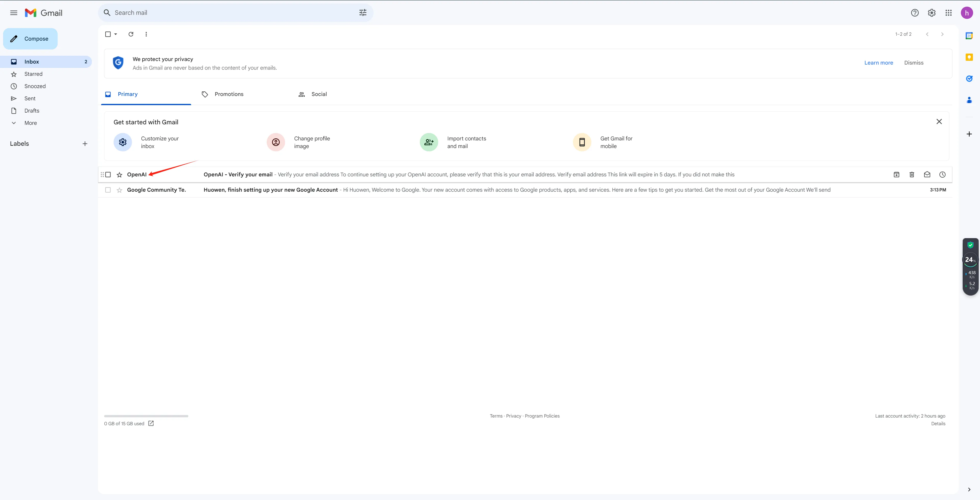Click Learn more in privacy banner
This screenshot has height=500, width=980.
point(878,63)
